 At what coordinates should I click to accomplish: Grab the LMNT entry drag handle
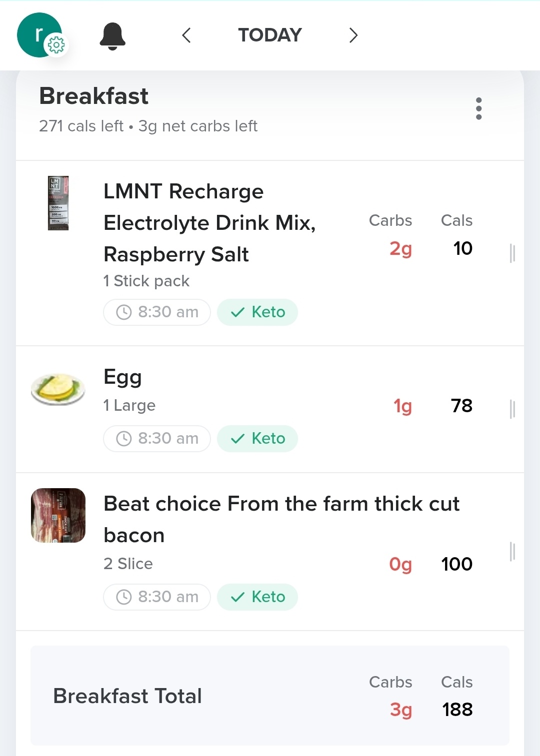coord(512,253)
